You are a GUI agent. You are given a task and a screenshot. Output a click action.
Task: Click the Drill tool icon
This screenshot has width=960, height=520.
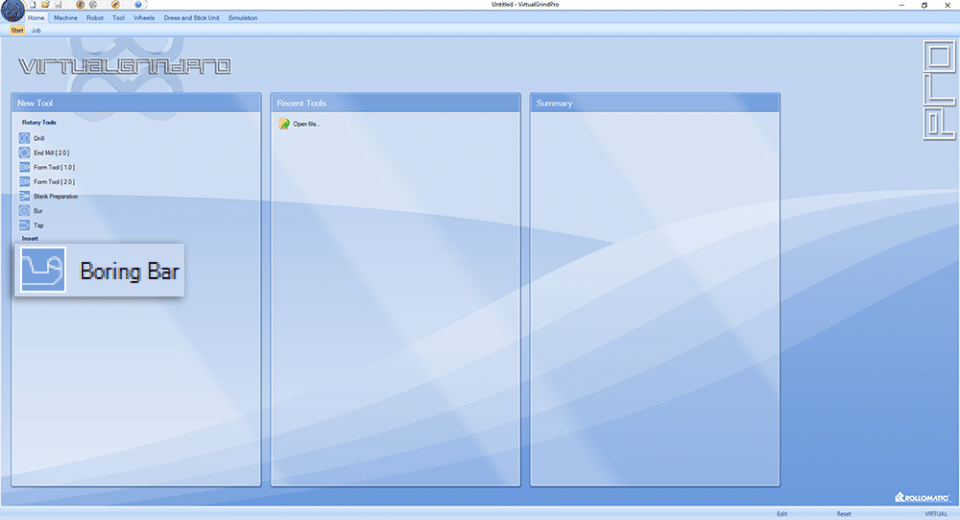pyautogui.click(x=24, y=138)
